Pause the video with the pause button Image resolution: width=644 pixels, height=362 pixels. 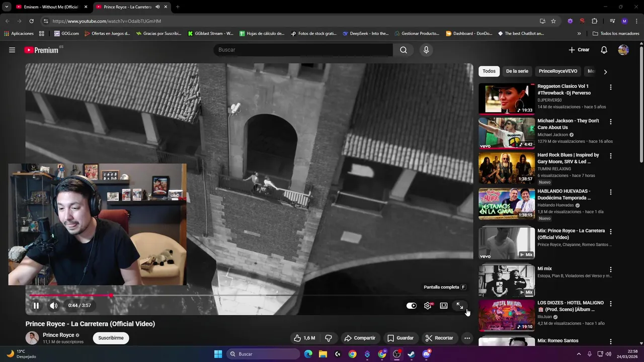pyautogui.click(x=36, y=305)
